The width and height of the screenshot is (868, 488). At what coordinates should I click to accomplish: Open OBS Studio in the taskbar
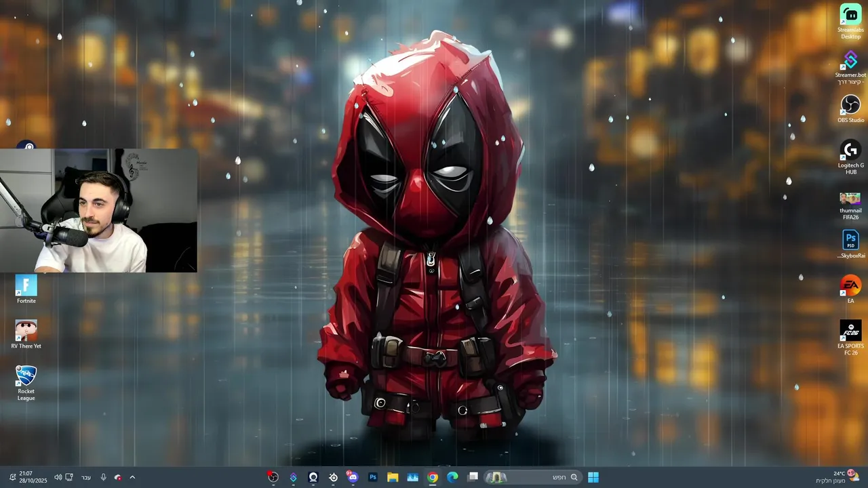pyautogui.click(x=273, y=477)
